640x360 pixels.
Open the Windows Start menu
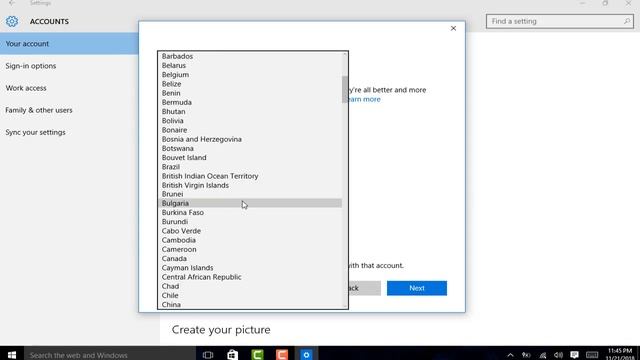(12, 354)
